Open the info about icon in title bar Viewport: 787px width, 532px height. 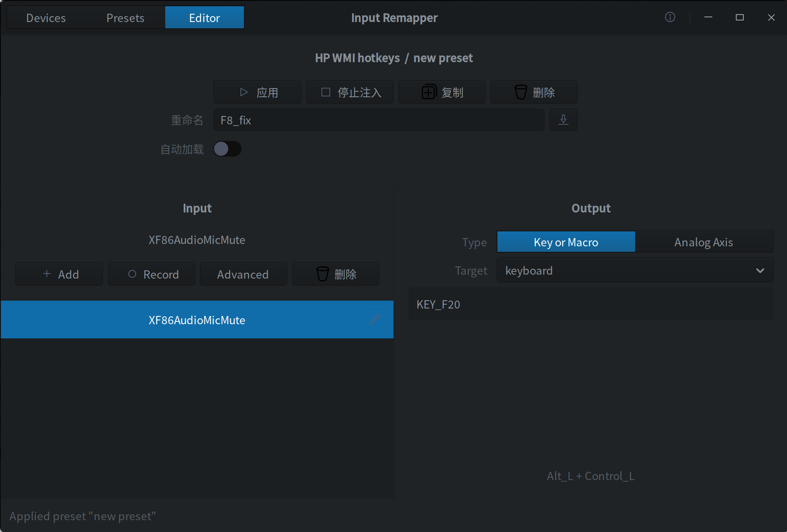coord(670,17)
